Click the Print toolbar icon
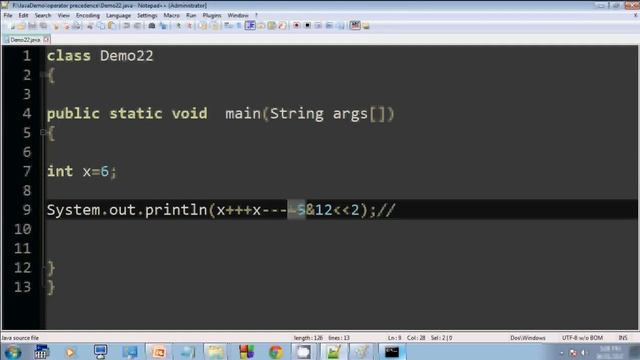This screenshot has height=360, width=640. click(76, 26)
